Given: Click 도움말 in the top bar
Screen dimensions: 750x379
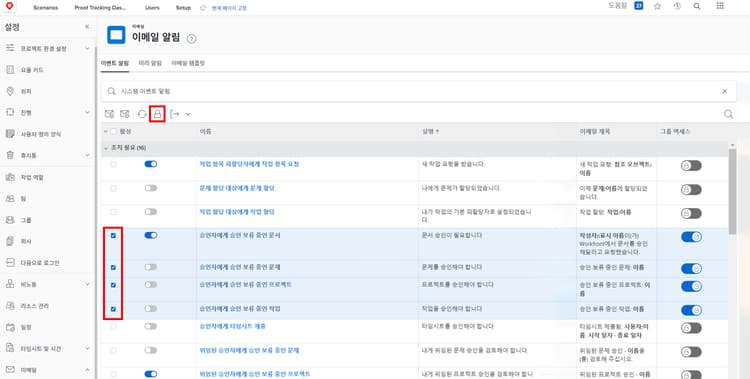Looking at the screenshot, I should [618, 6].
